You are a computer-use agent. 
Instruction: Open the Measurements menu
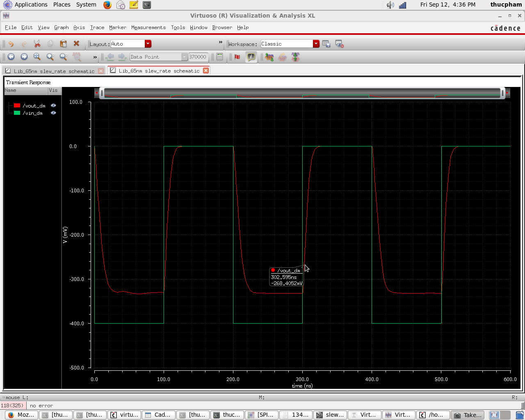148,27
